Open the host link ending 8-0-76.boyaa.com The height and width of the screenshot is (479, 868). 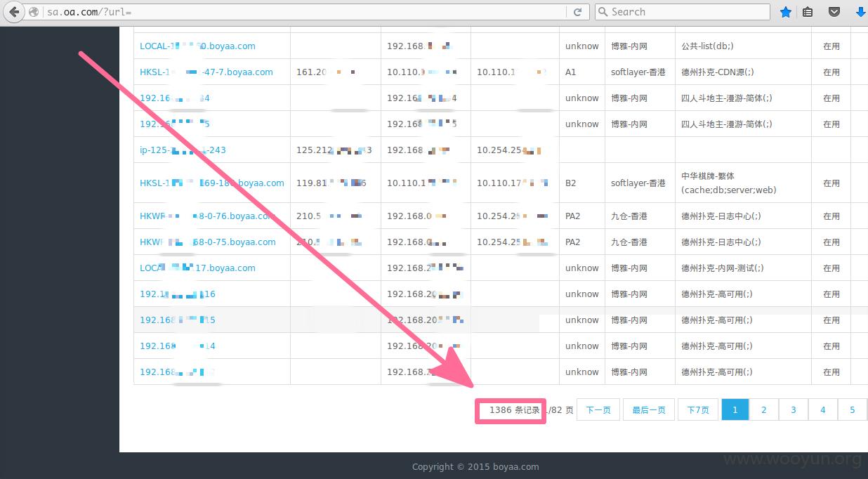point(208,216)
